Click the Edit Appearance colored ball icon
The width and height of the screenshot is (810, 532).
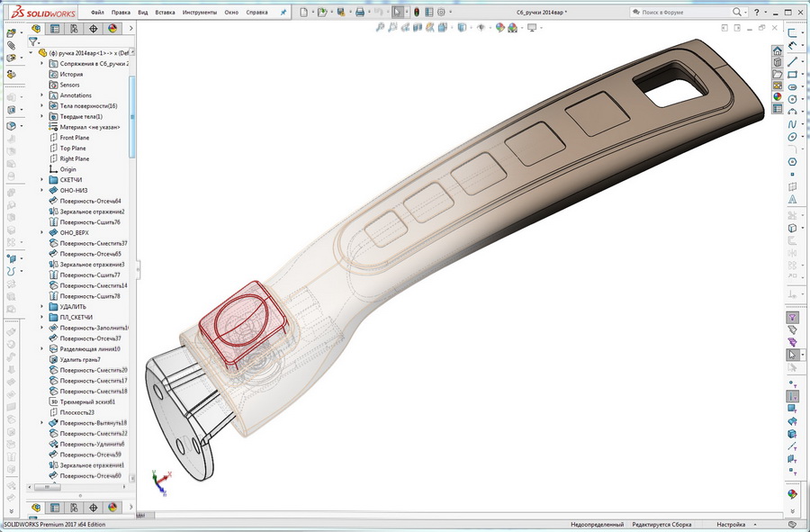tap(500, 28)
